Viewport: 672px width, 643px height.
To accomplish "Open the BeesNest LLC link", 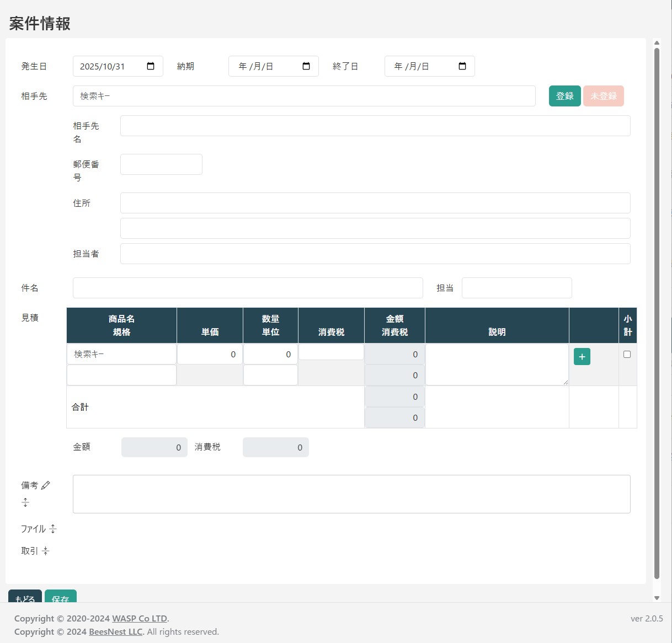I will click(115, 632).
